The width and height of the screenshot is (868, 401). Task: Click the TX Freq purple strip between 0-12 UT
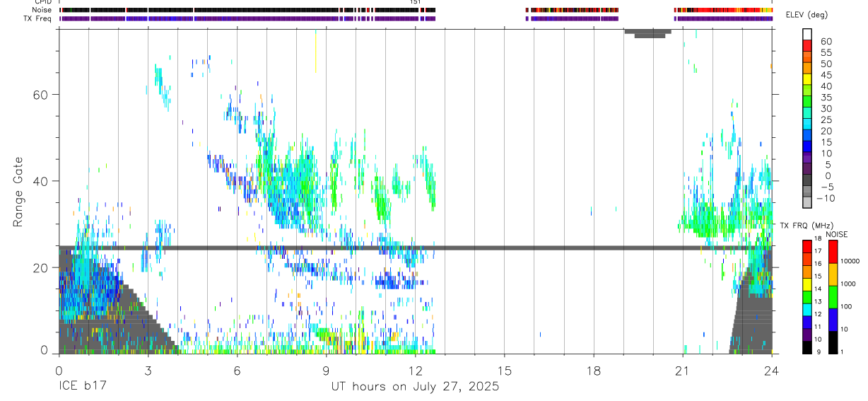tap(247, 18)
